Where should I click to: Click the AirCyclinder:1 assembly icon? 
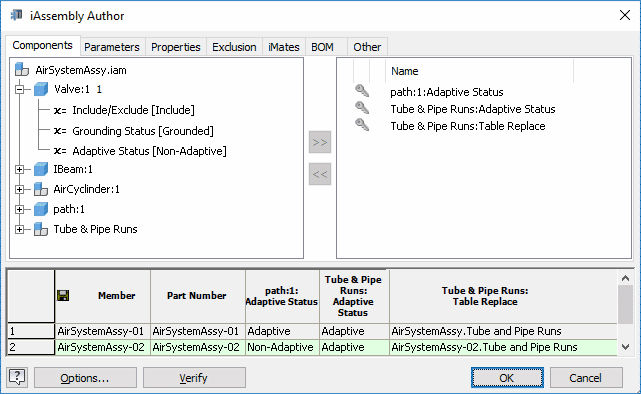coord(41,189)
